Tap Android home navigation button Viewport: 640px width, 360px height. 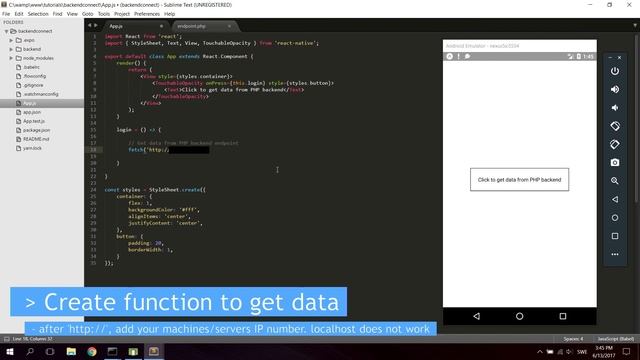[x=519, y=316]
